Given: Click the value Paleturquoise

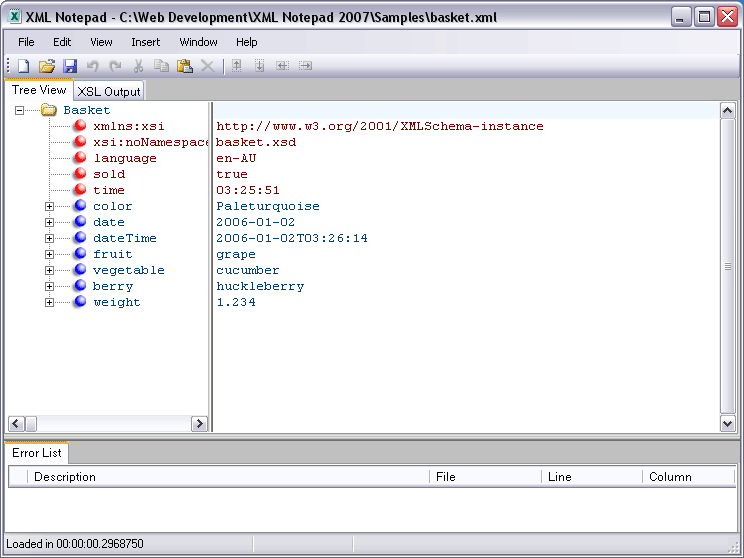Looking at the screenshot, I should pyautogui.click(x=268, y=206).
